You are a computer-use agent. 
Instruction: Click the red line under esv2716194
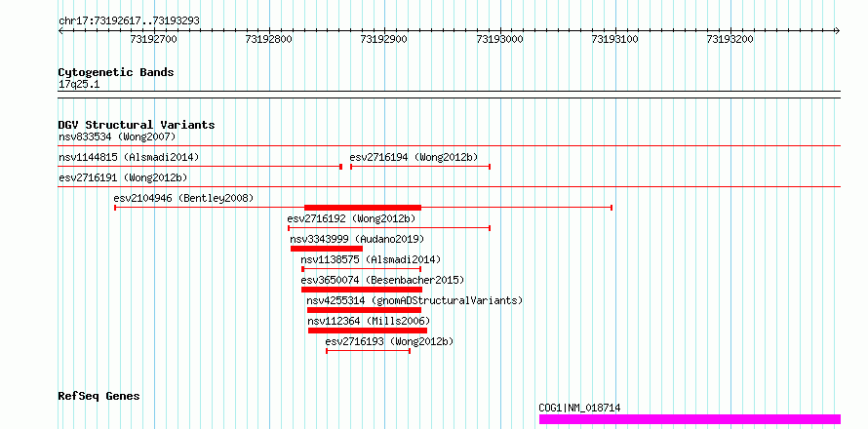click(420, 167)
